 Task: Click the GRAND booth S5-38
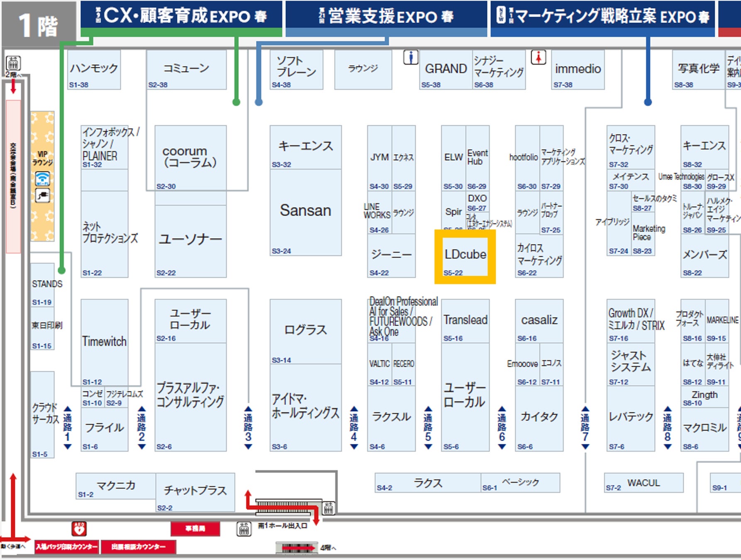pyautogui.click(x=446, y=70)
